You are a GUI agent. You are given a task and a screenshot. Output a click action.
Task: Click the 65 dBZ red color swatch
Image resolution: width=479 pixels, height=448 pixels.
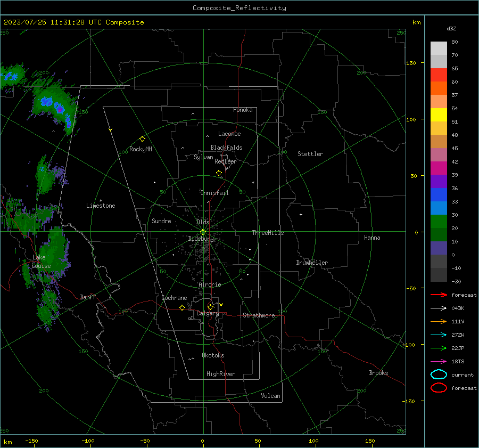[x=439, y=75]
